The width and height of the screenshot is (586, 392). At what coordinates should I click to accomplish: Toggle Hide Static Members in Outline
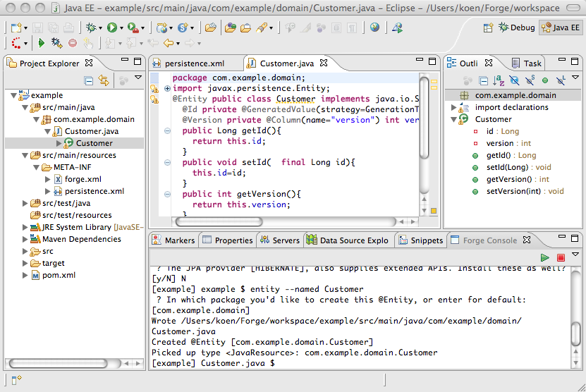[530, 80]
